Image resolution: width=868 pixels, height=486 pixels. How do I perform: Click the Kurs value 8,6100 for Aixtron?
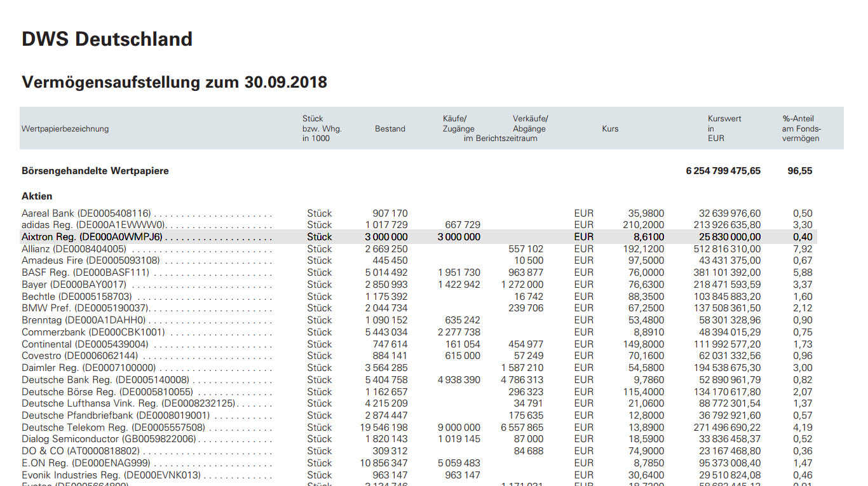[649, 236]
